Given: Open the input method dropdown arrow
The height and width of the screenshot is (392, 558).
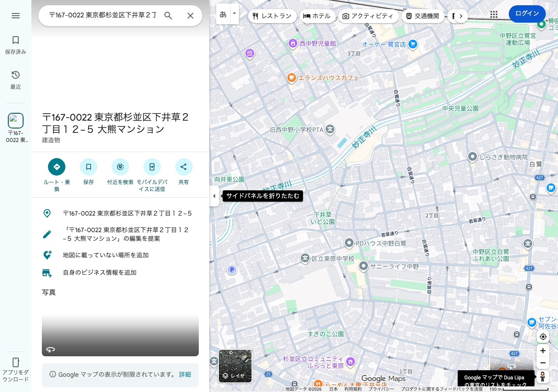Looking at the screenshot, I should [235, 14].
